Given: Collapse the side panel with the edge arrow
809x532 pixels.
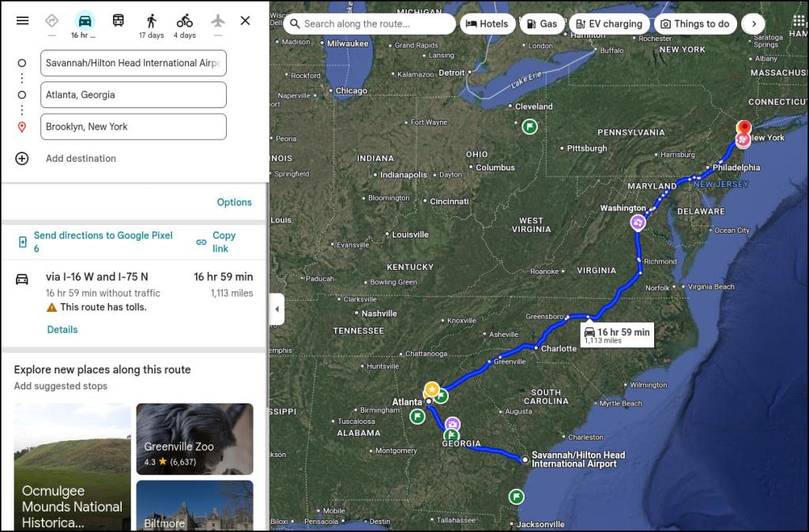Looking at the screenshot, I should pyautogui.click(x=277, y=309).
